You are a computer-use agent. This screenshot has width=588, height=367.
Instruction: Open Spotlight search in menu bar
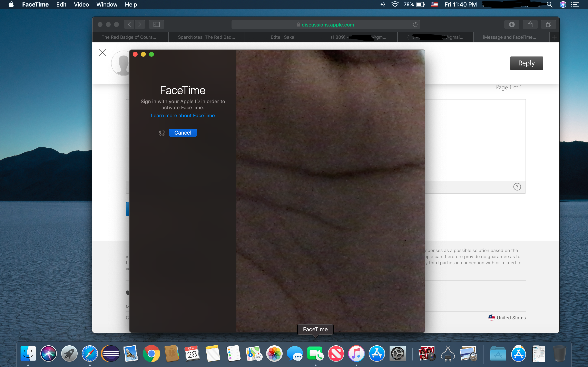click(550, 5)
